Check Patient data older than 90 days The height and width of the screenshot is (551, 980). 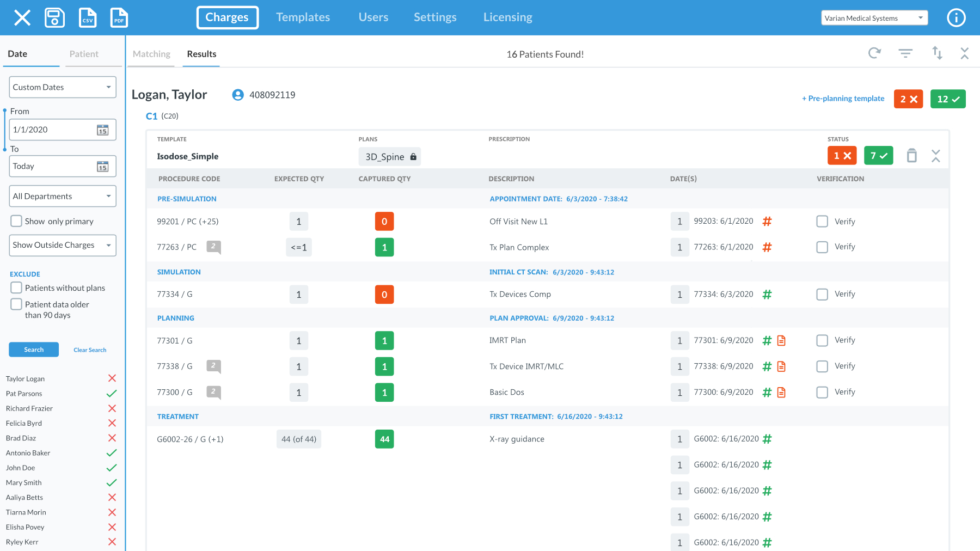(x=16, y=304)
